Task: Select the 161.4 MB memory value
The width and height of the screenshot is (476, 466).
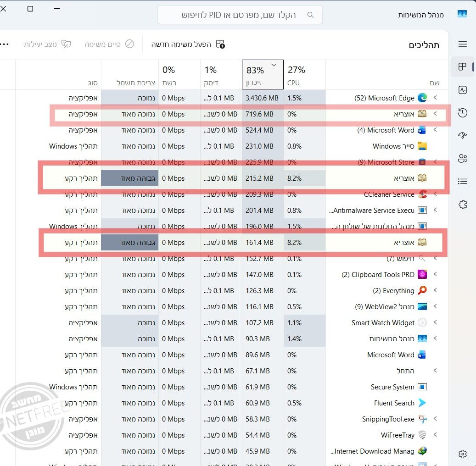Action: (259, 243)
